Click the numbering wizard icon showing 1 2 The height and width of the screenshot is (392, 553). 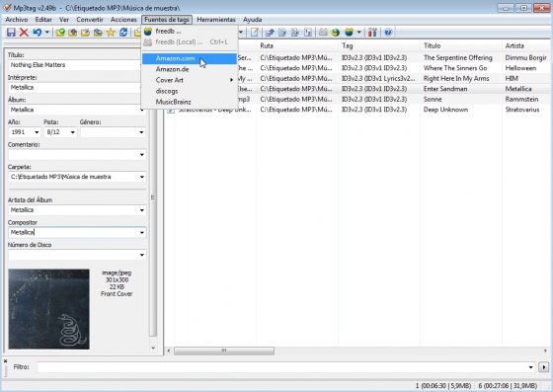coord(308,33)
